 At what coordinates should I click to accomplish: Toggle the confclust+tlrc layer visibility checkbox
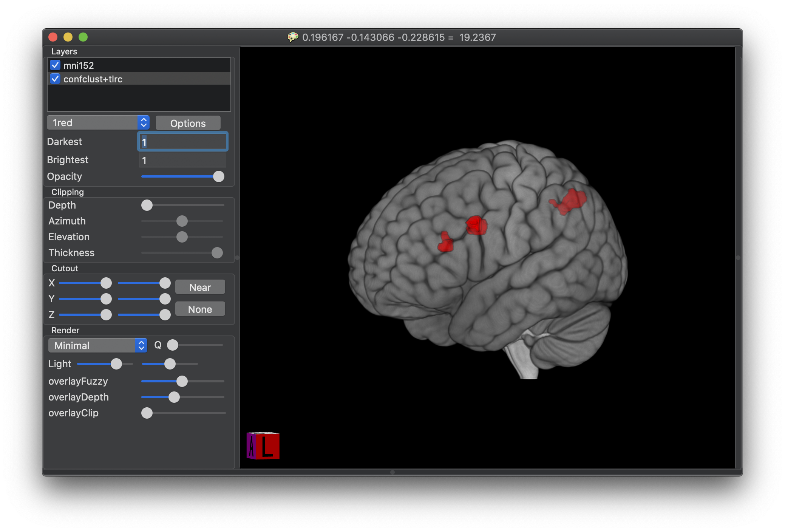pyautogui.click(x=55, y=79)
